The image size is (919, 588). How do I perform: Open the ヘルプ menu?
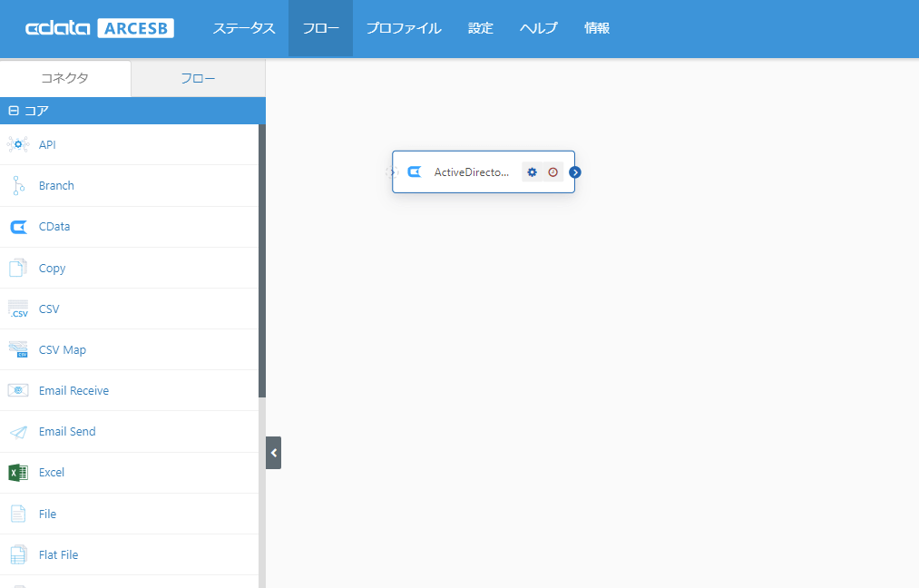point(539,28)
